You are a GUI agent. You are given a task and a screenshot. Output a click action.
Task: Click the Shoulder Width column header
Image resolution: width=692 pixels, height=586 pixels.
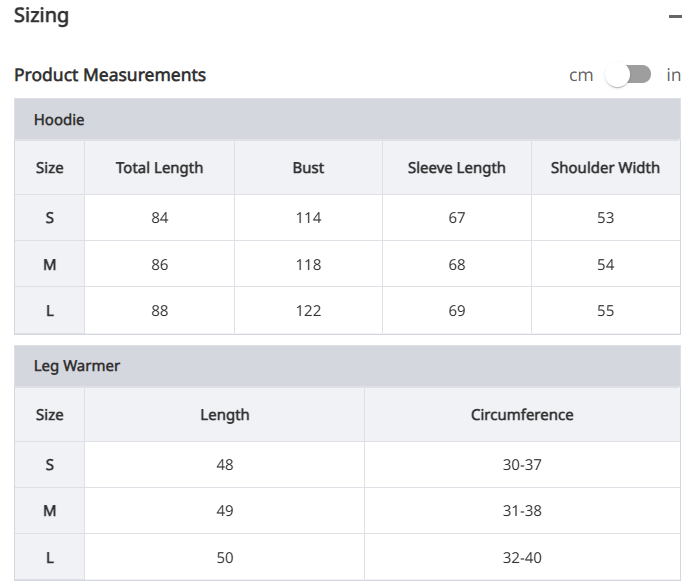pyautogui.click(x=605, y=168)
